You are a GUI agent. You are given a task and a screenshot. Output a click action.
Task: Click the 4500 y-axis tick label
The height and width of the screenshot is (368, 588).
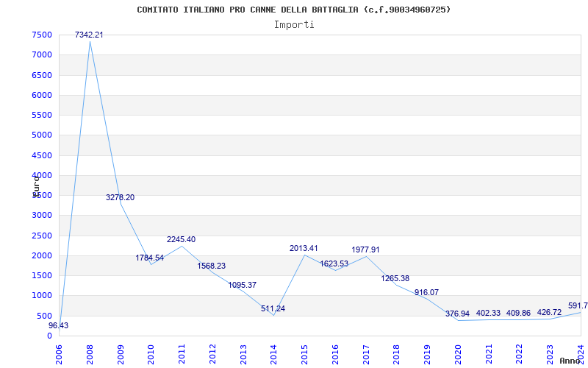(x=42, y=155)
